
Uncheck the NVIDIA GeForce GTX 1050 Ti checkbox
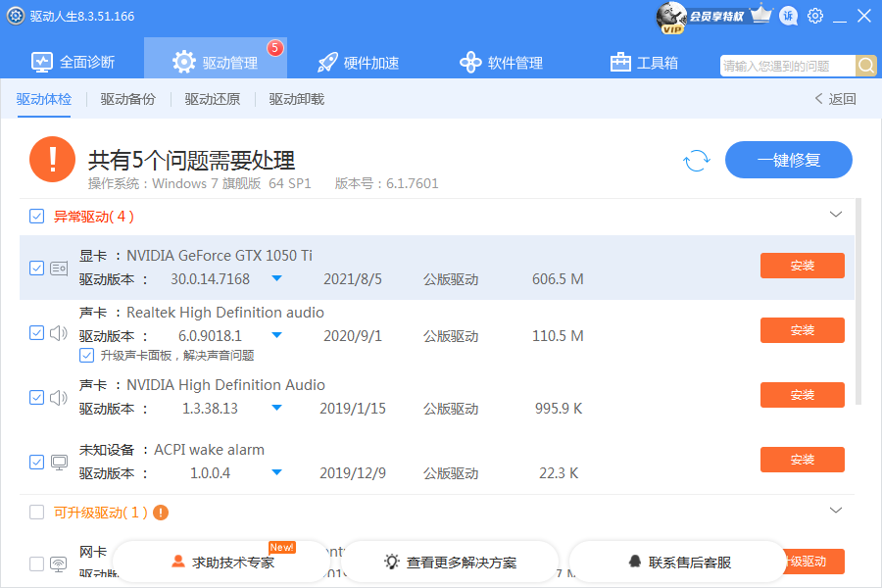click(36, 268)
